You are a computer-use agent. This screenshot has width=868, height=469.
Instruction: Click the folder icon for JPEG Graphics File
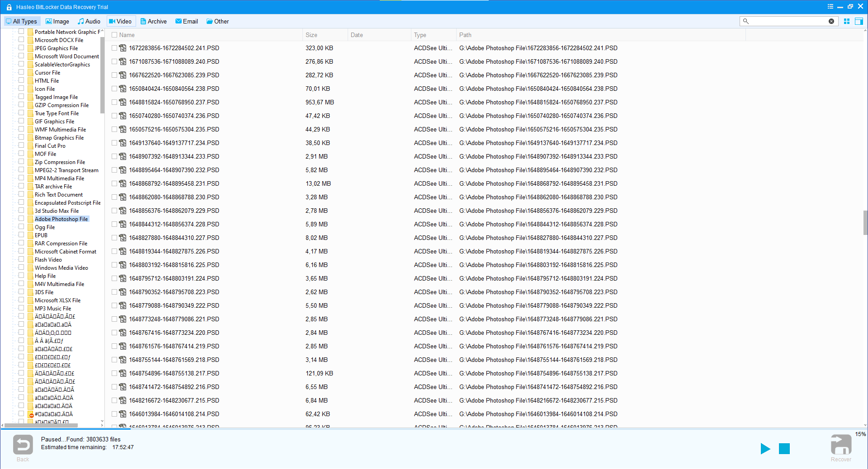30,48
